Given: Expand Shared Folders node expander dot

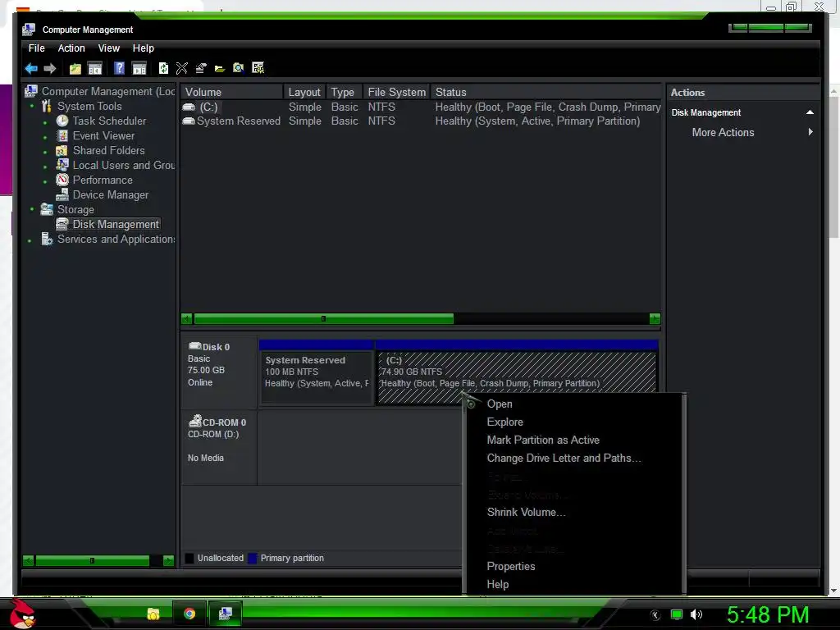Looking at the screenshot, I should (x=46, y=152).
